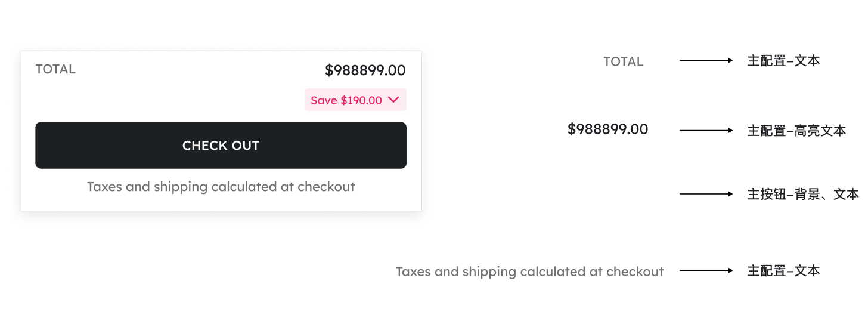868x327 pixels.
Task: Click the arrow after the taxes and shipping sample
Action: click(x=706, y=270)
